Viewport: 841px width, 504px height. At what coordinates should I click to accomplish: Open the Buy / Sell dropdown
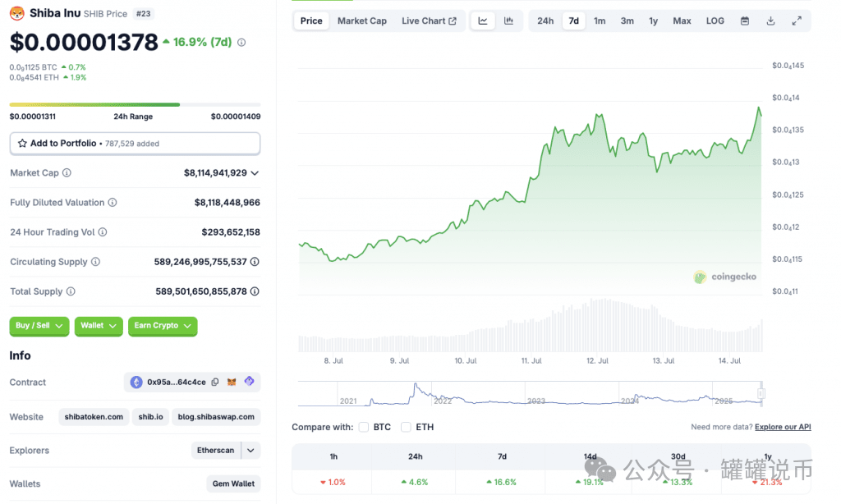tap(39, 326)
